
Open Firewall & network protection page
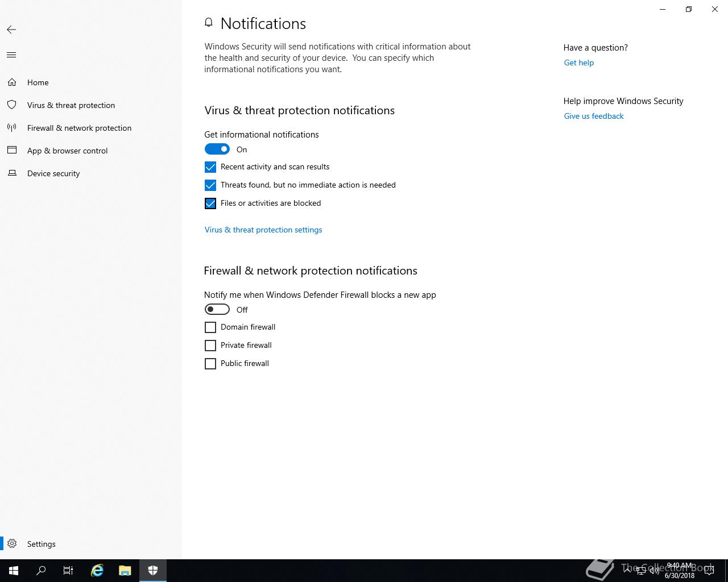point(91,128)
